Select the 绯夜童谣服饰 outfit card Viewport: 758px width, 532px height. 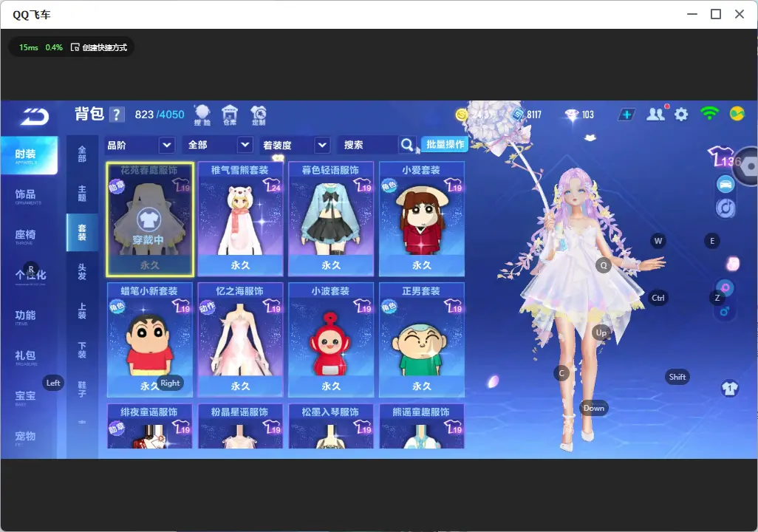pos(150,426)
